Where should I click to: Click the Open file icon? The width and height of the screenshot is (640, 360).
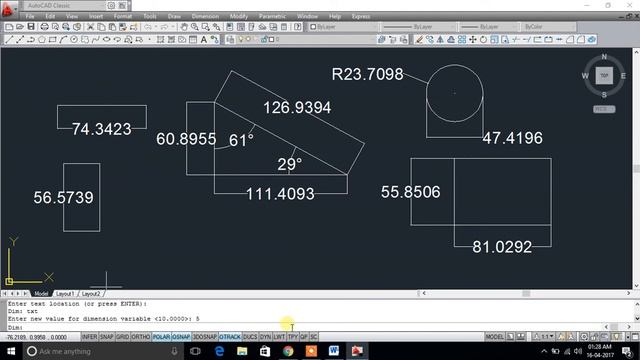[20, 27]
